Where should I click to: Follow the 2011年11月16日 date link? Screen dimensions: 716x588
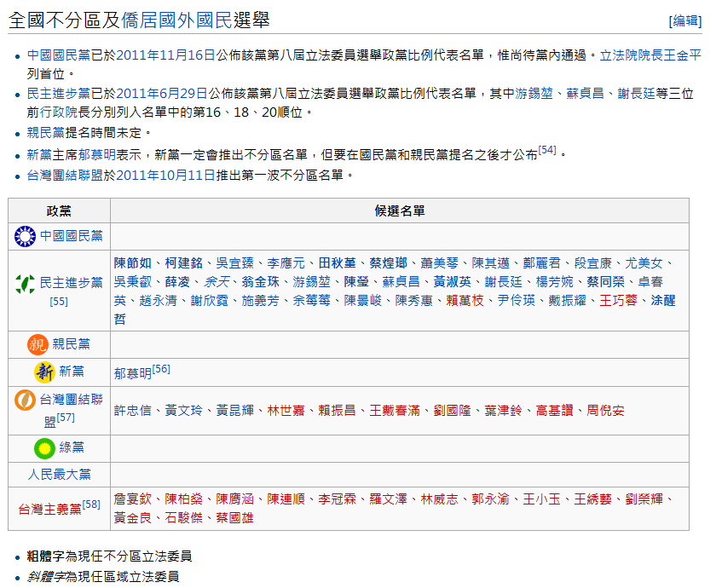pos(165,55)
